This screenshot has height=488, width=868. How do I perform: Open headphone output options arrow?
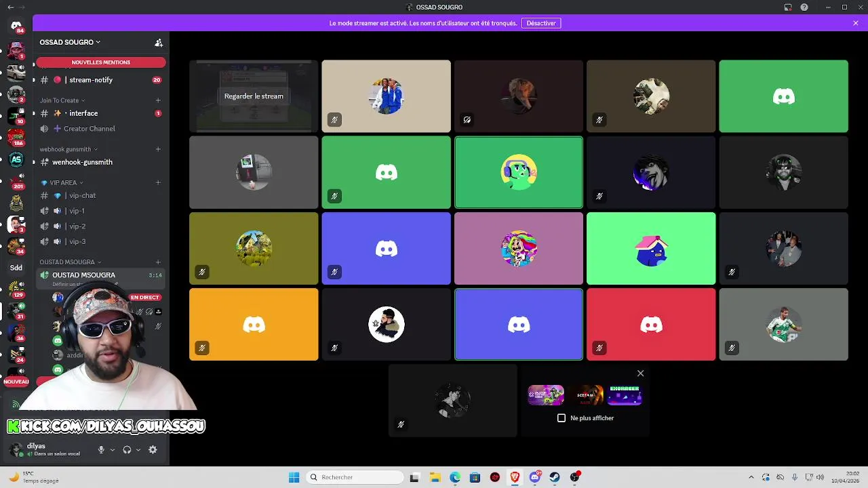tap(138, 449)
